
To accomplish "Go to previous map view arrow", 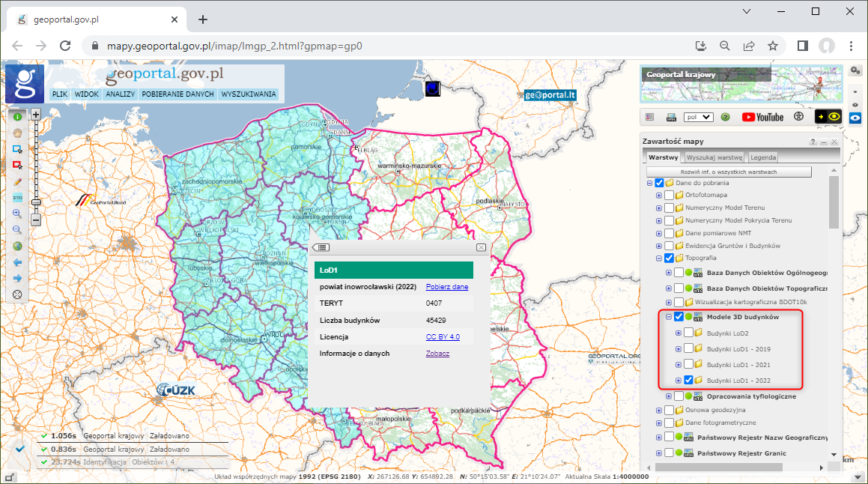I will 17,262.
